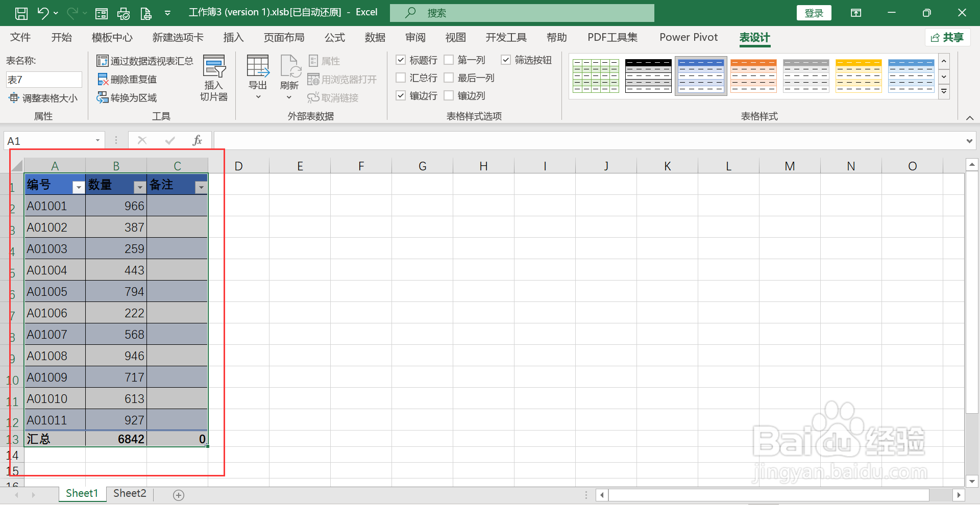Switch to the Sheet2 worksheet tab
The width and height of the screenshot is (980, 505).
tap(129, 493)
